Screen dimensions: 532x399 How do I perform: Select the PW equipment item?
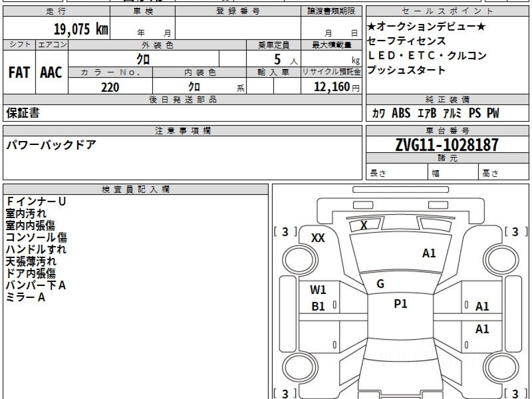(493, 113)
